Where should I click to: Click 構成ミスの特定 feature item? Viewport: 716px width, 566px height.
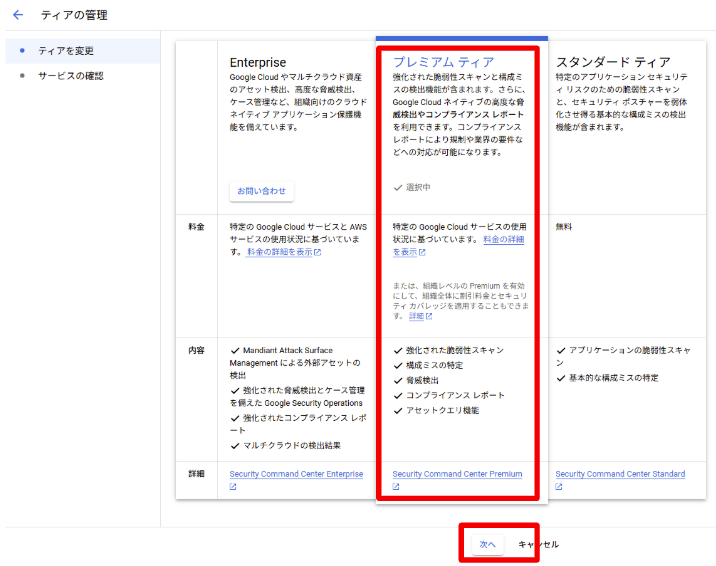pos(428,365)
